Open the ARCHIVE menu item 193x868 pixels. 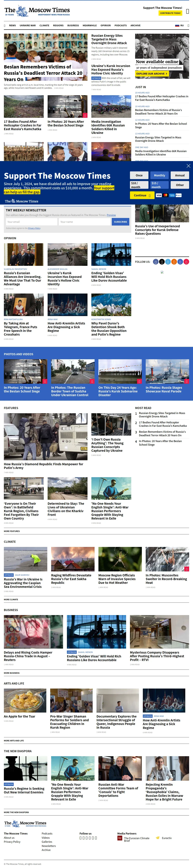136,25
